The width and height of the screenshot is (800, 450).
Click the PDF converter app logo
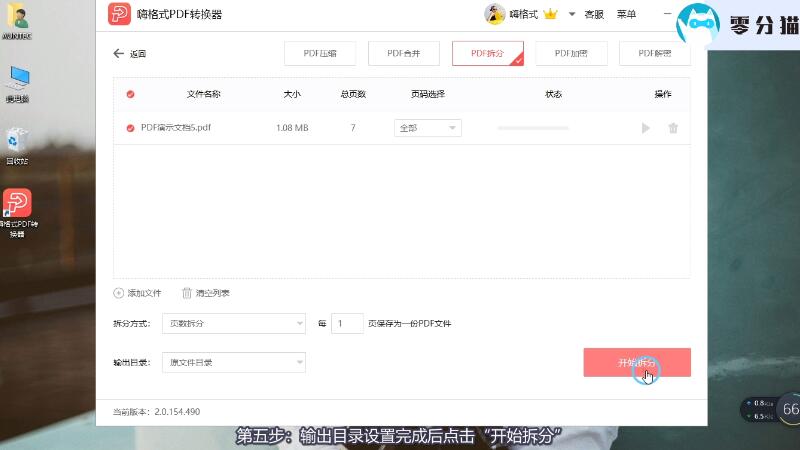(x=119, y=14)
